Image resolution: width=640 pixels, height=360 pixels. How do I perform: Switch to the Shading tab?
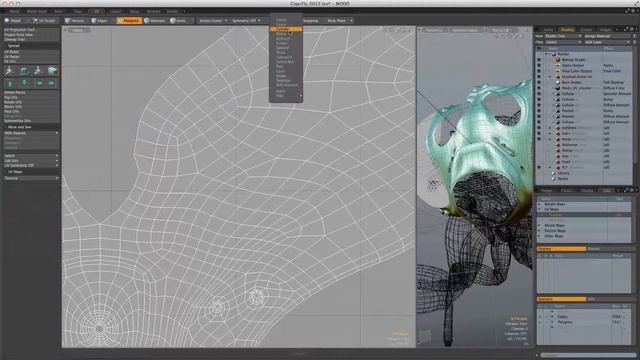[x=567, y=29]
